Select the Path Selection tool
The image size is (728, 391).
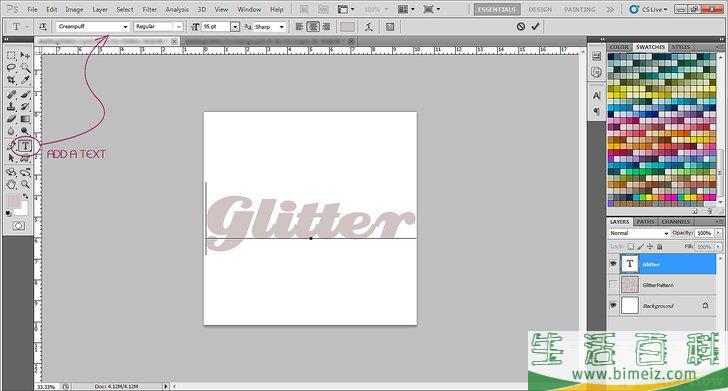[x=11, y=158]
